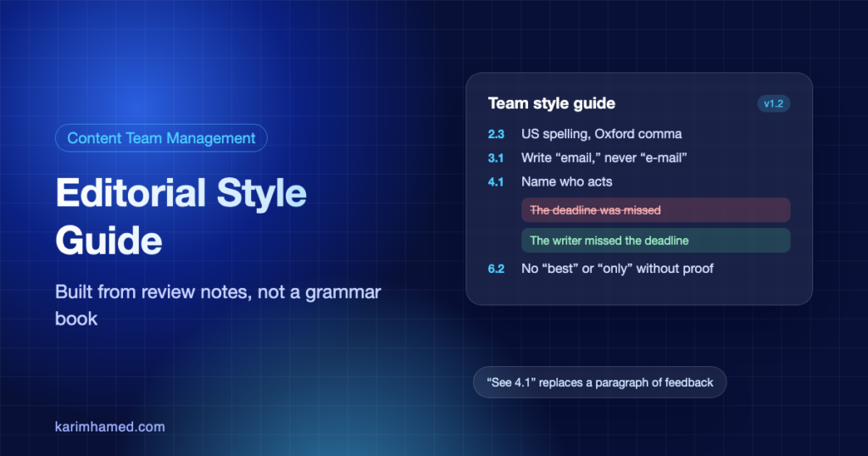This screenshot has height=456, width=868.
Task: Click the red 'The deadline was missed' example
Action: (656, 210)
